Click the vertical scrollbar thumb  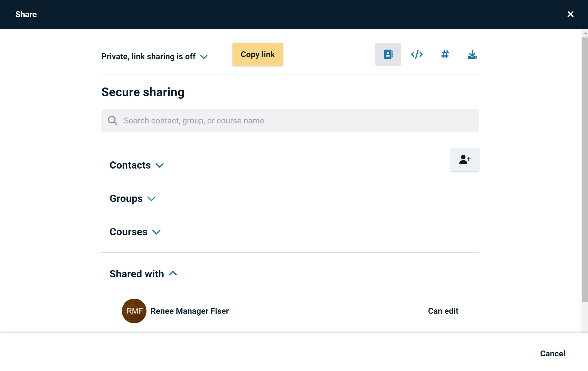tap(584, 169)
